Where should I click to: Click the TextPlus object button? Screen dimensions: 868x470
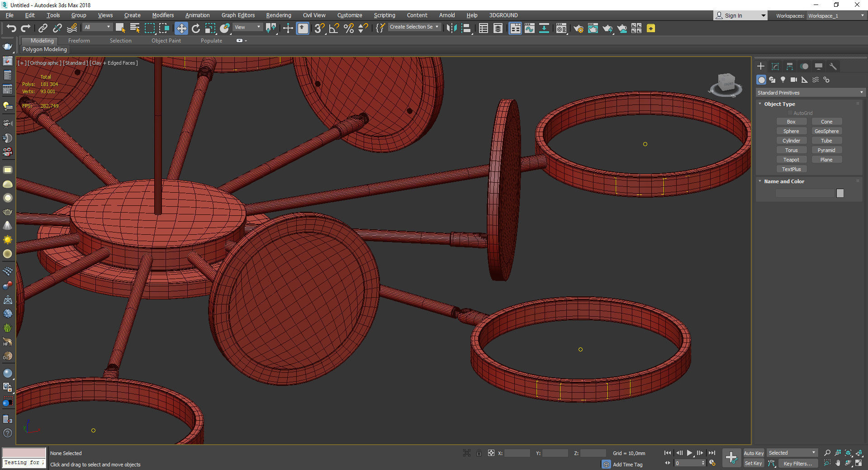pyautogui.click(x=791, y=169)
